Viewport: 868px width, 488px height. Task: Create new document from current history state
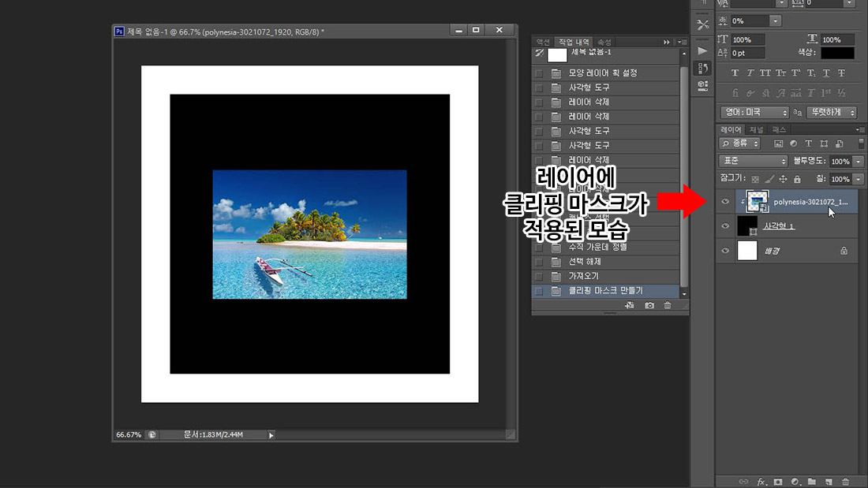point(630,305)
